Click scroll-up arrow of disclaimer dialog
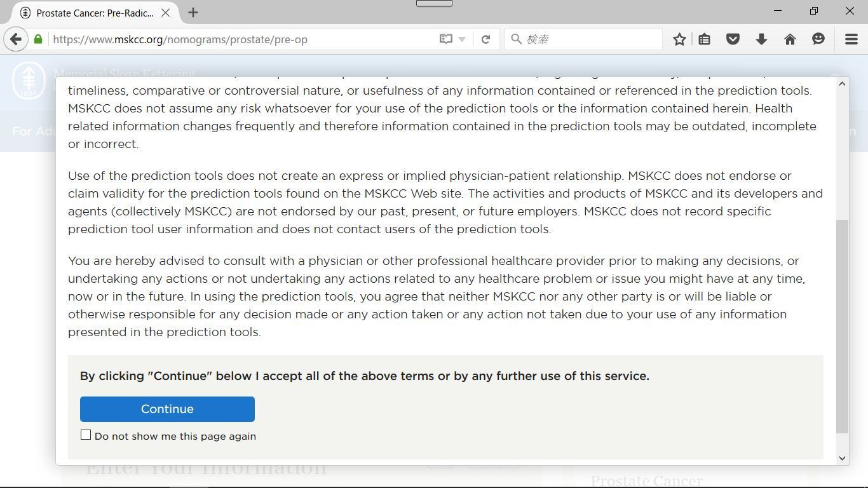 tap(842, 84)
